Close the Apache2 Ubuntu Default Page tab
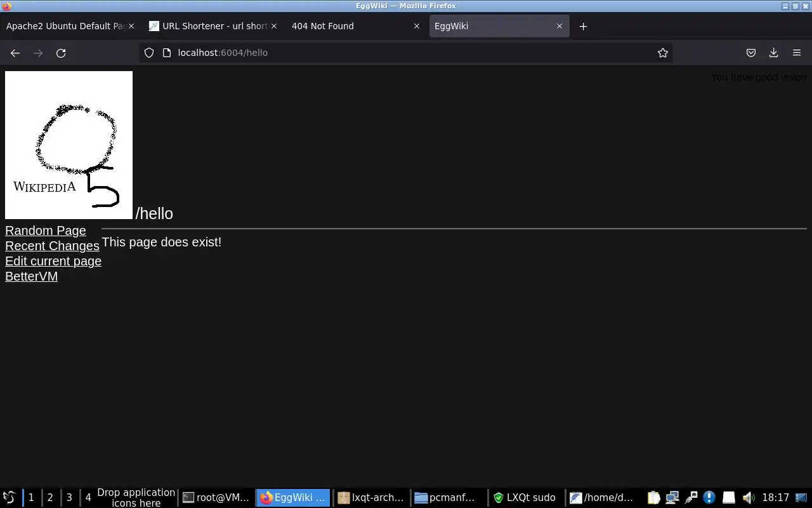This screenshot has height=508, width=812. click(x=131, y=26)
